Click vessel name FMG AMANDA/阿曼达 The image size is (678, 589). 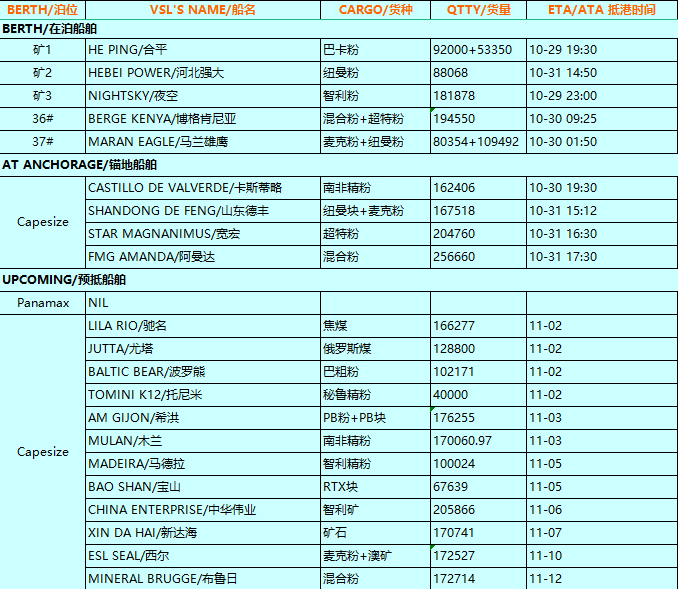(x=151, y=256)
